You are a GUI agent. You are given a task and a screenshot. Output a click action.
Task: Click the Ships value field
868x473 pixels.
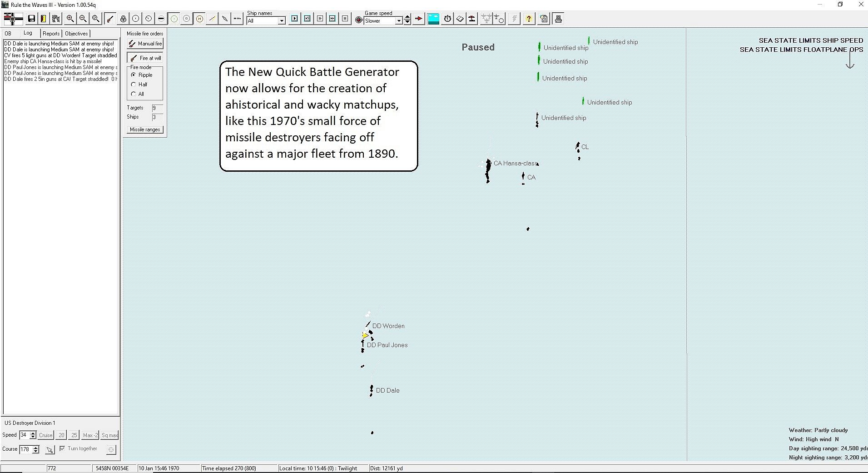[157, 117]
